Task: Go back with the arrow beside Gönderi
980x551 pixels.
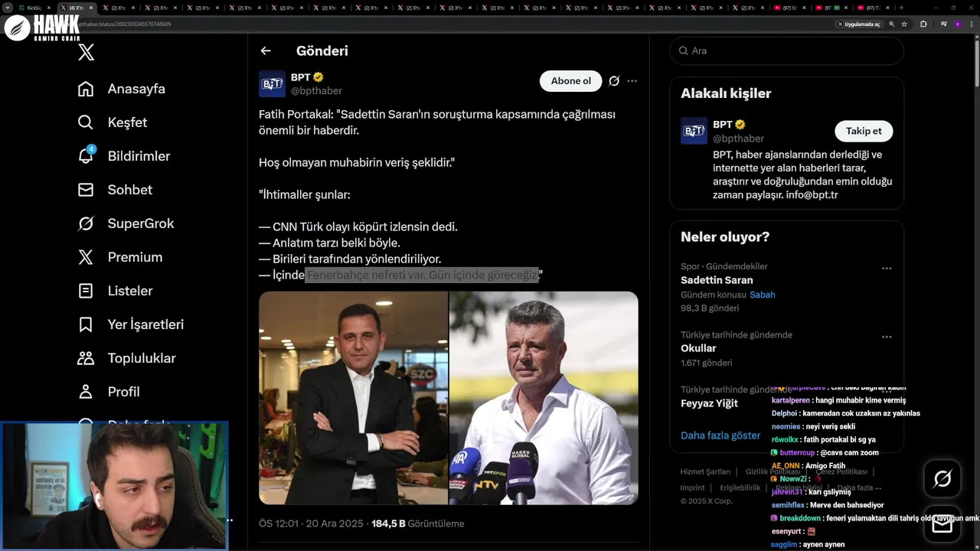Action: [266, 51]
